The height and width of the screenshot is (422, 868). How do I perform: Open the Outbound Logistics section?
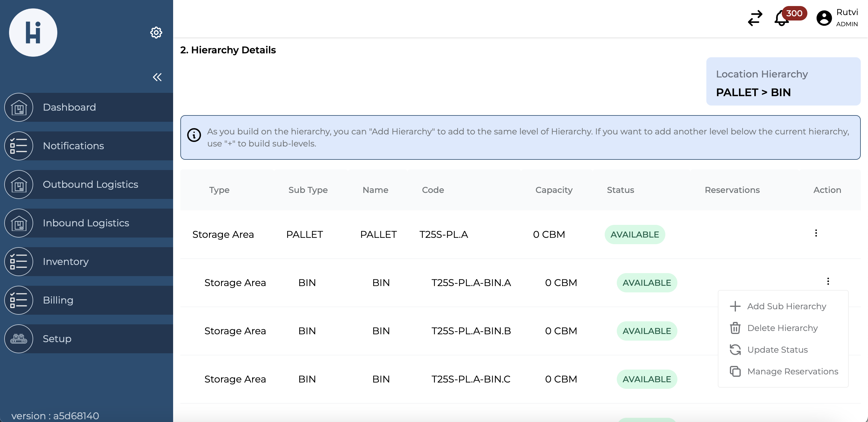point(18,184)
